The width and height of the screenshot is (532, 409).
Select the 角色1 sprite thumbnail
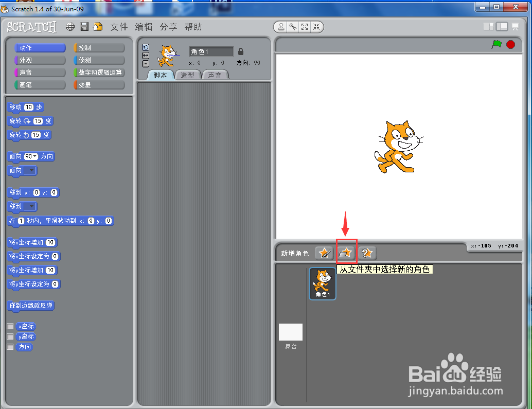point(322,283)
